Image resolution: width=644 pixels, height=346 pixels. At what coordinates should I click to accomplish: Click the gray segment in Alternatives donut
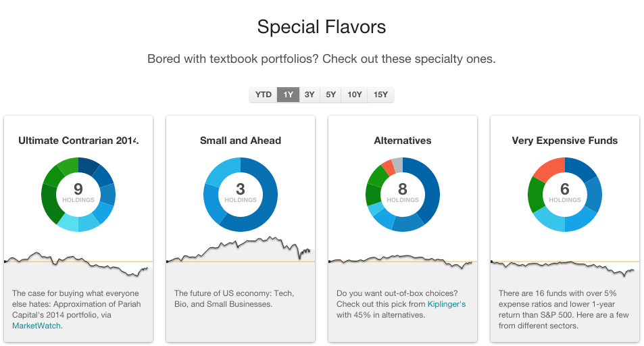click(397, 164)
